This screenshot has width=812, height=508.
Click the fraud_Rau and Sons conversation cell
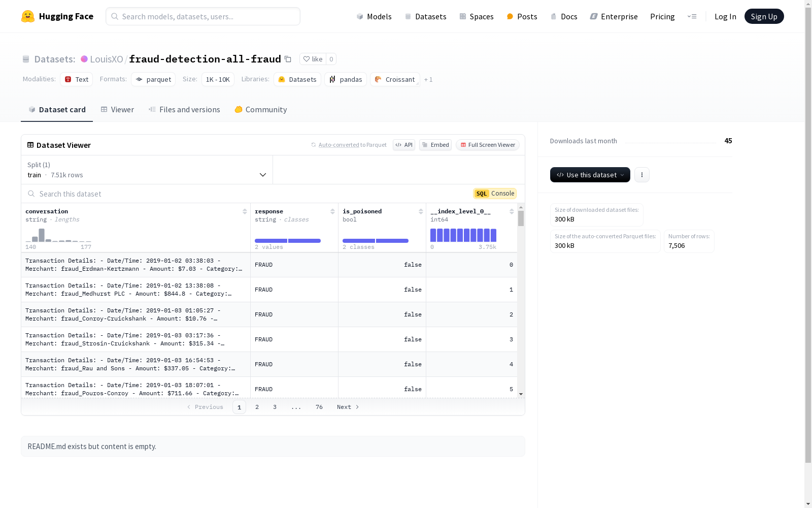pos(136,364)
